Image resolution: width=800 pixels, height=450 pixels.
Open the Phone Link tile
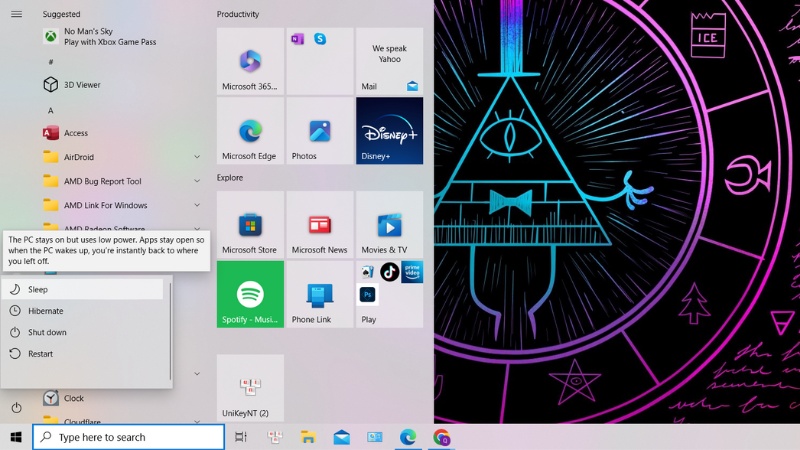click(320, 294)
